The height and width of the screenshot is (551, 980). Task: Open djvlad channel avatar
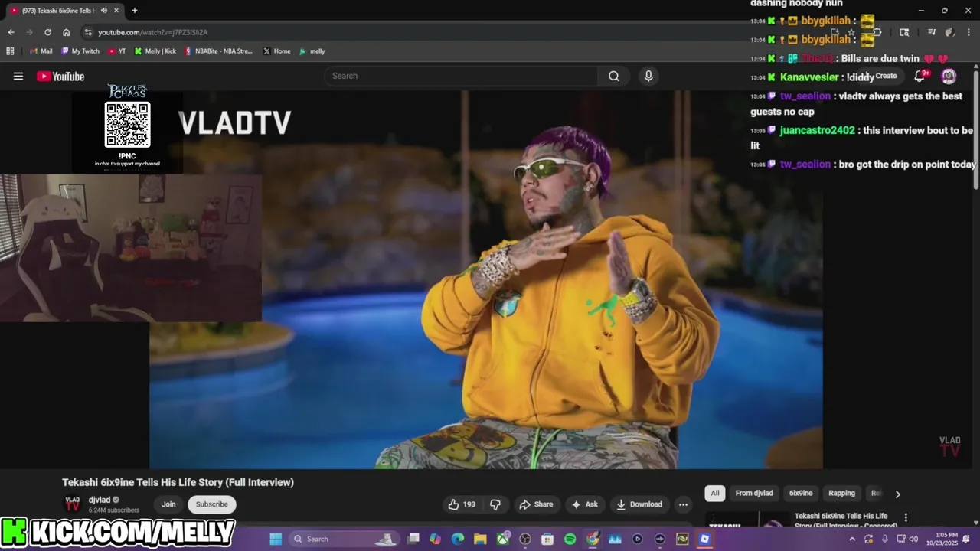[73, 504]
